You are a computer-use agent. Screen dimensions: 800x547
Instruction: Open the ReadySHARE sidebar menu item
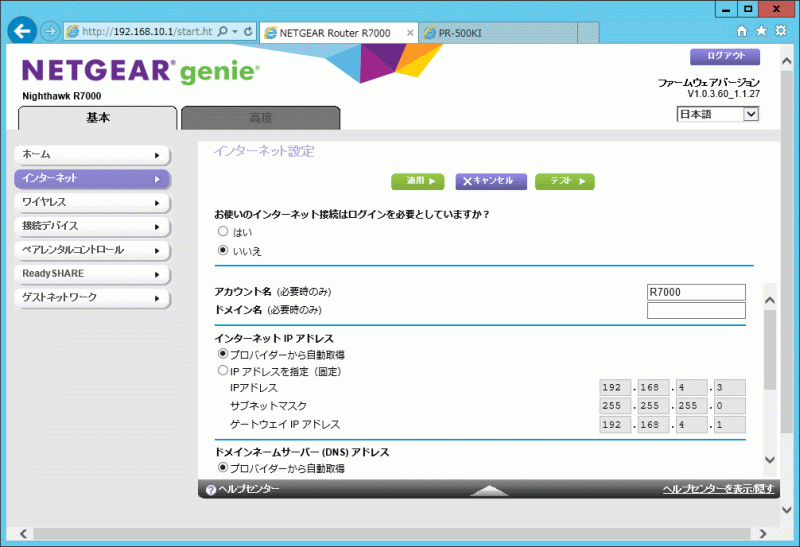point(92,274)
